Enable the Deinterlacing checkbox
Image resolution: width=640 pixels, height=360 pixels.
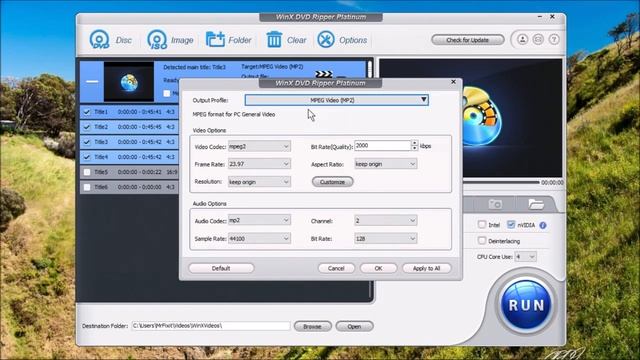[x=482, y=240]
